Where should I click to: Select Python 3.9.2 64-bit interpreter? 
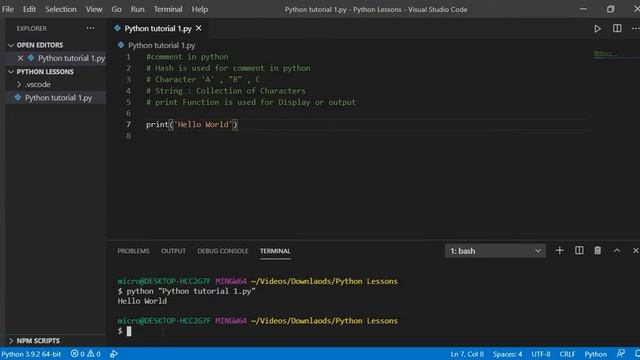31,354
